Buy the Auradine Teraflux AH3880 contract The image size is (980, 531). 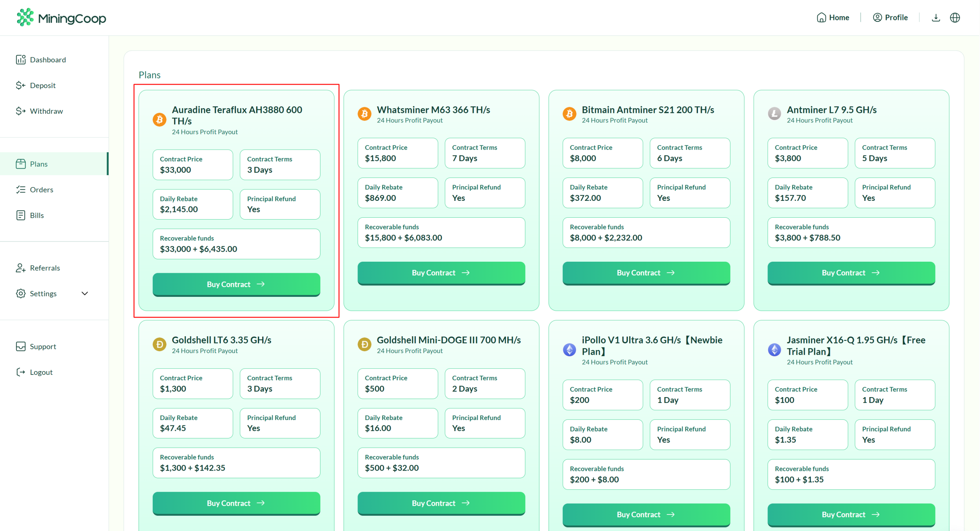[x=236, y=284]
